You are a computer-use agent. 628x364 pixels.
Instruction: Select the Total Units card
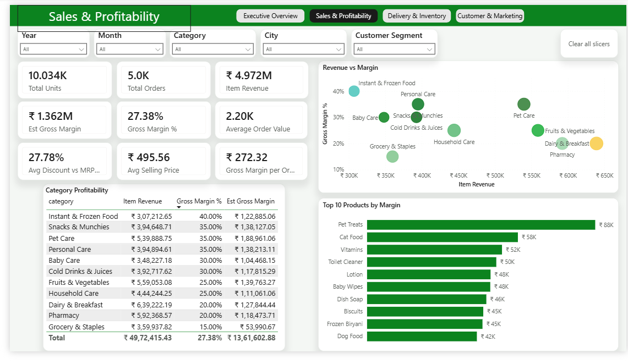64,80
